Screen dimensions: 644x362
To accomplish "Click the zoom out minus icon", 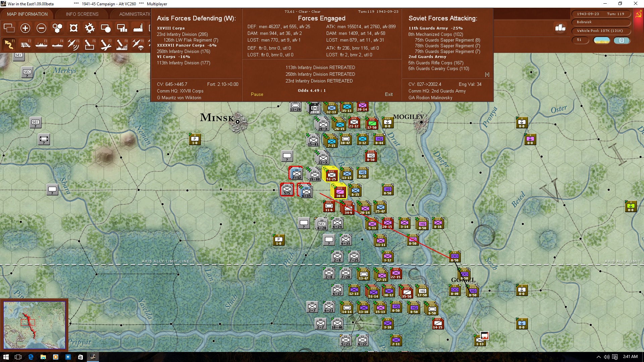I will pyautogui.click(x=41, y=28).
